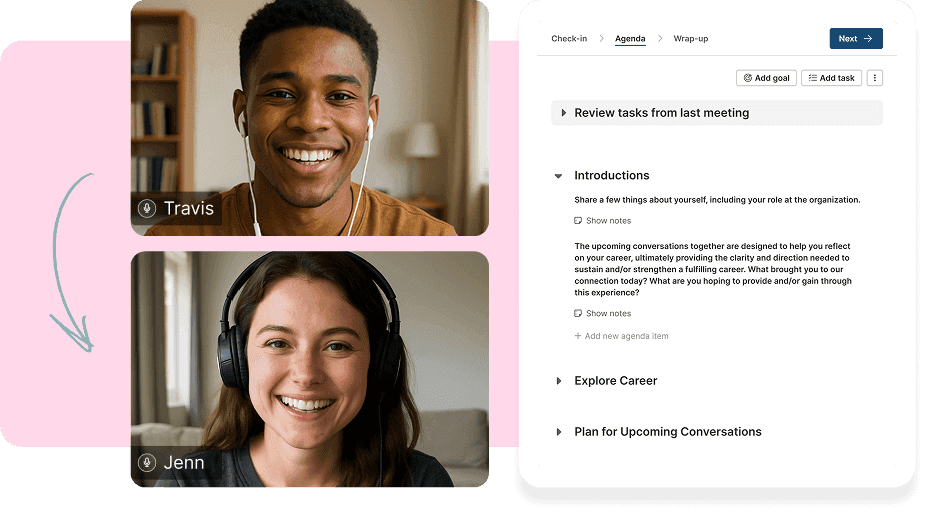
Task: Click the Add goal button
Action: click(x=766, y=78)
